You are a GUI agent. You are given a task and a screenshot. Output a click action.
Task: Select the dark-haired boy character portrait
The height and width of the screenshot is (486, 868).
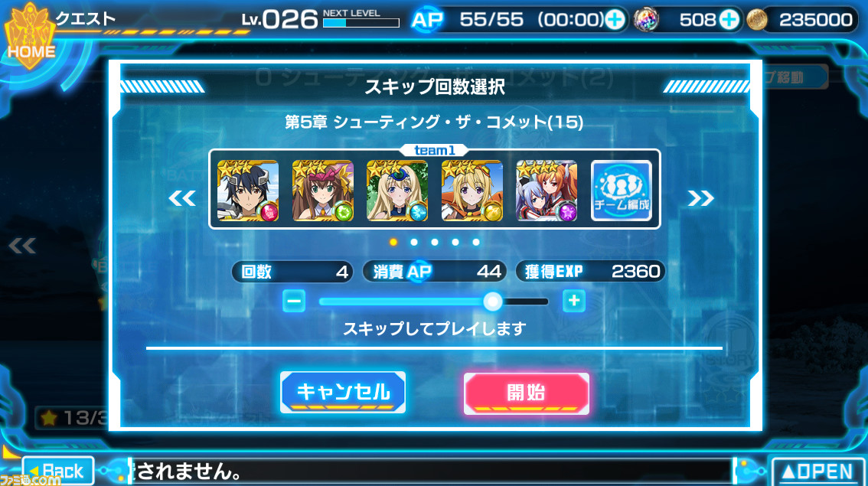click(248, 191)
